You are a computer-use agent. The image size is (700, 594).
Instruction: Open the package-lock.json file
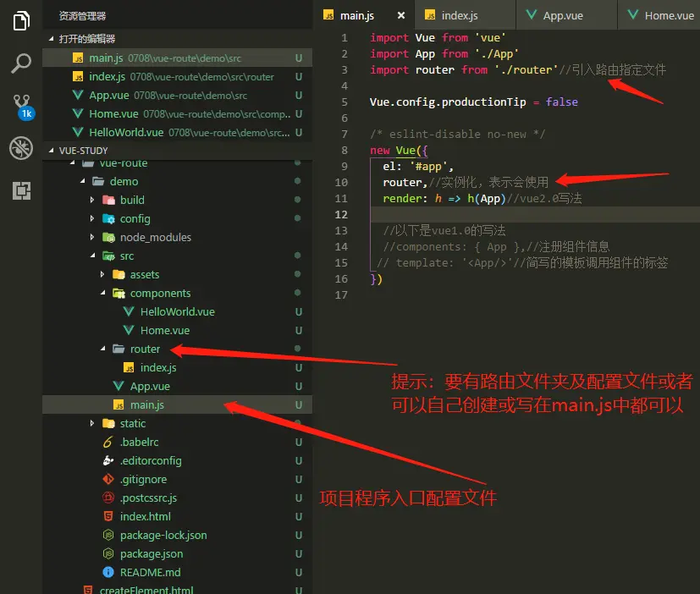[x=177, y=535]
